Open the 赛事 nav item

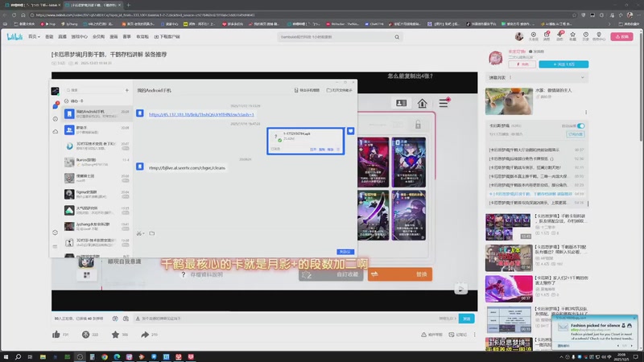127,37
